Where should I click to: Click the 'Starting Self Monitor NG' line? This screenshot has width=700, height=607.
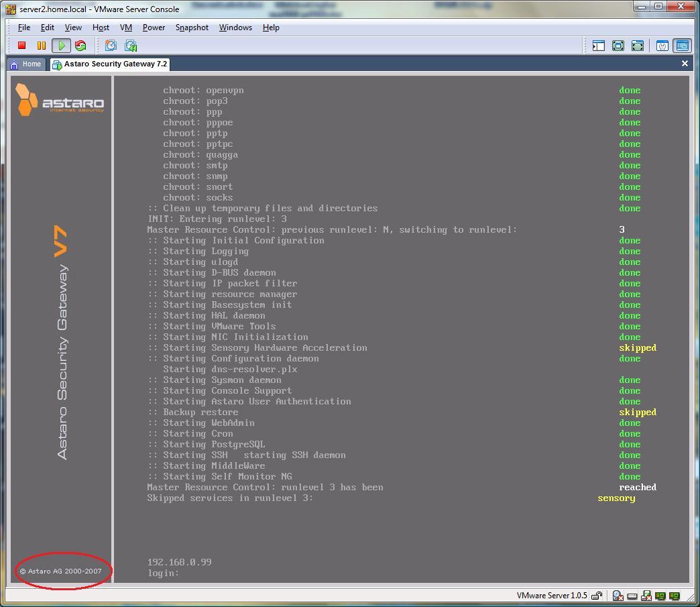(x=220, y=476)
